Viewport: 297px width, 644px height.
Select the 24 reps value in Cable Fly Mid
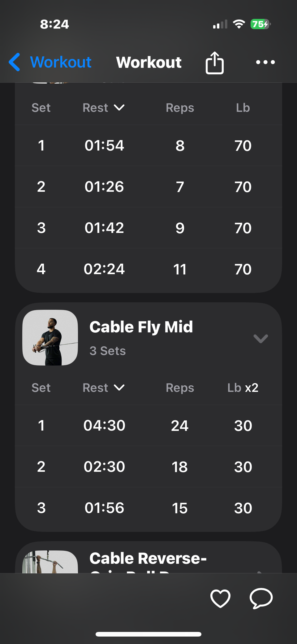[180, 426]
